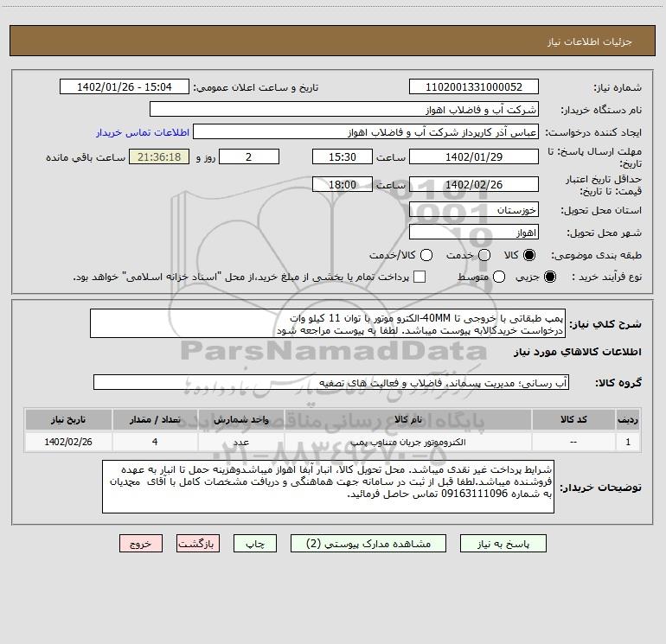Click the announcement date field 1402/01/26 - 15:04
This screenshot has width=666, height=644.
[125, 87]
